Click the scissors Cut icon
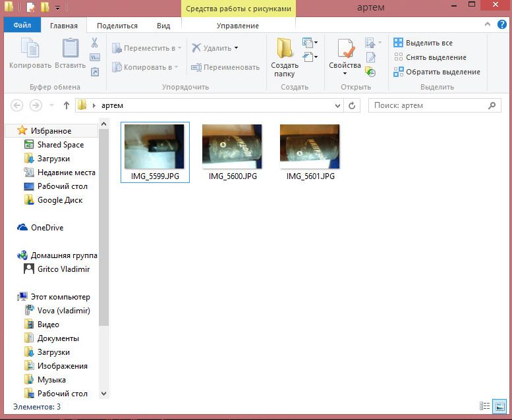 click(95, 43)
